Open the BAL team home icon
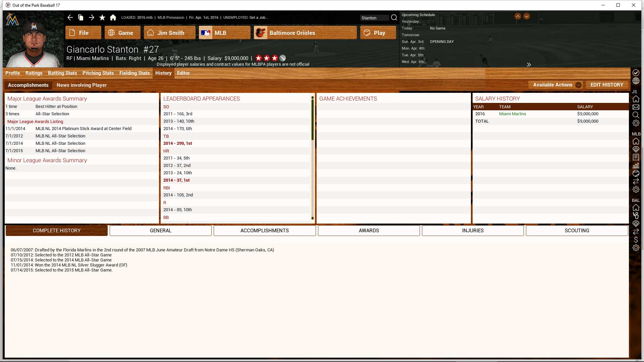The width and height of the screenshot is (644, 362). pyautogui.click(x=636, y=207)
